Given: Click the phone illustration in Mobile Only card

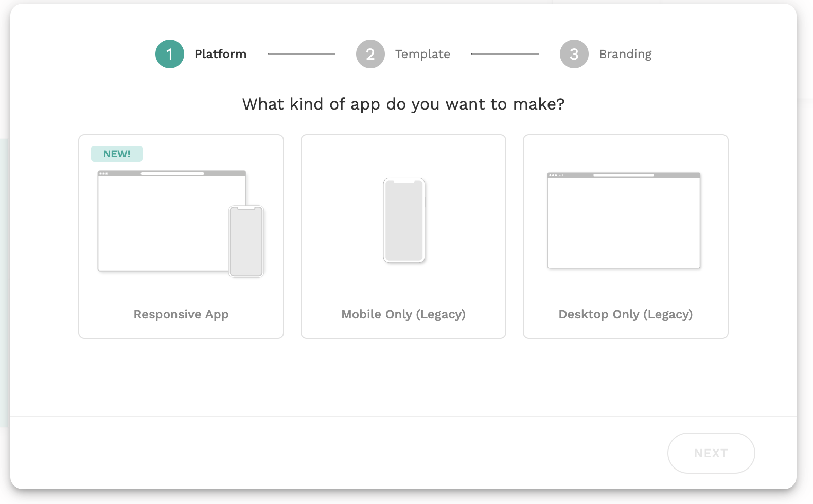Looking at the screenshot, I should [404, 221].
